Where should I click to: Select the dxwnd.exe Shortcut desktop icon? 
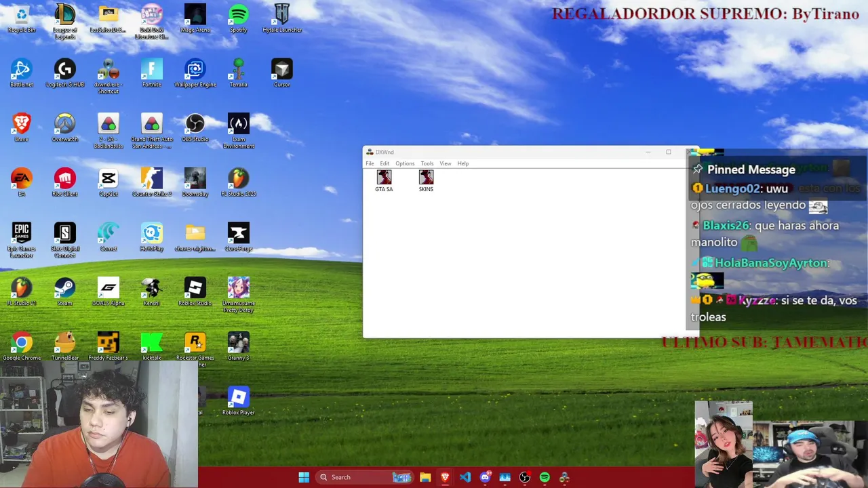click(x=108, y=77)
